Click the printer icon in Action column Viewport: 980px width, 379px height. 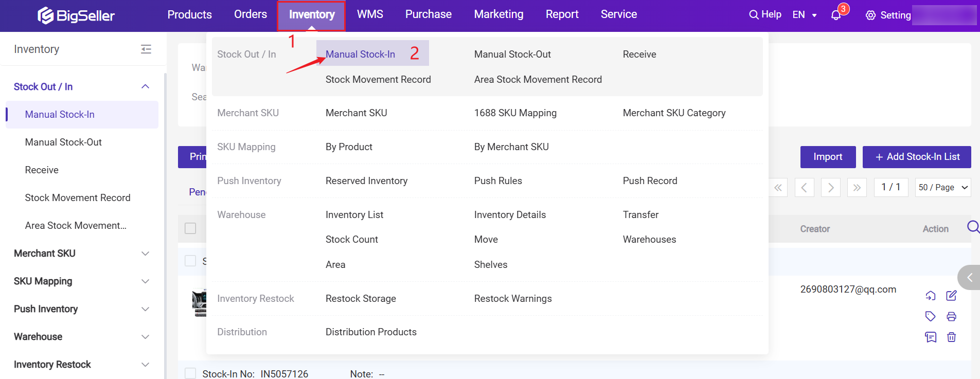pyautogui.click(x=951, y=316)
